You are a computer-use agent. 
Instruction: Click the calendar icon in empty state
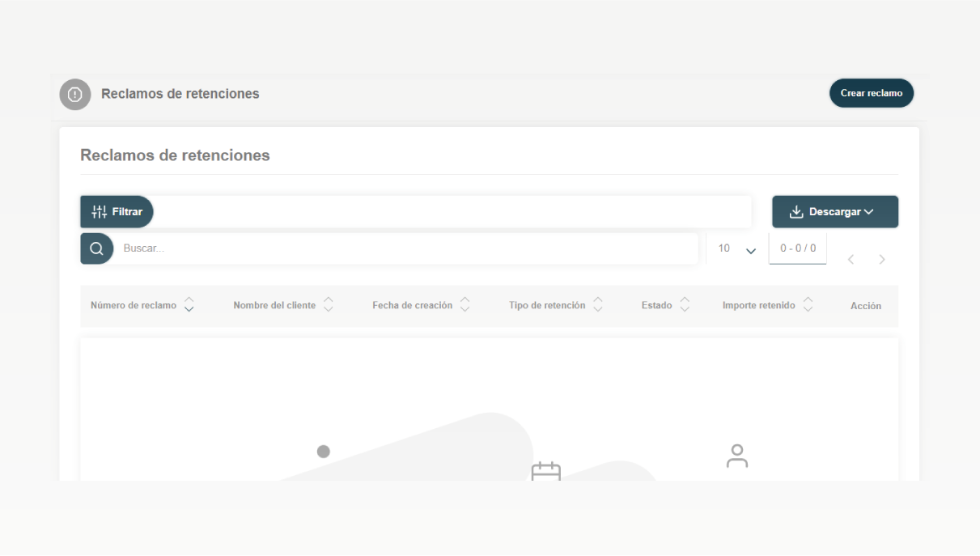pos(545,473)
